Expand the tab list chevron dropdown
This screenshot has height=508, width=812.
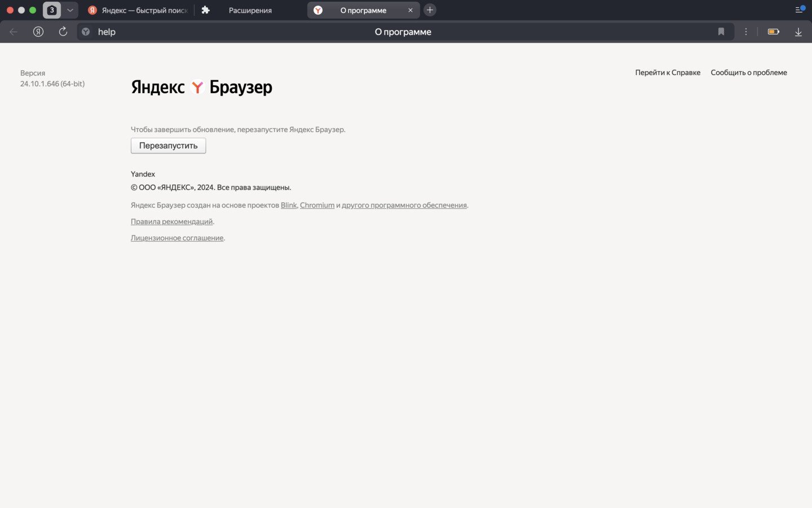pos(70,10)
